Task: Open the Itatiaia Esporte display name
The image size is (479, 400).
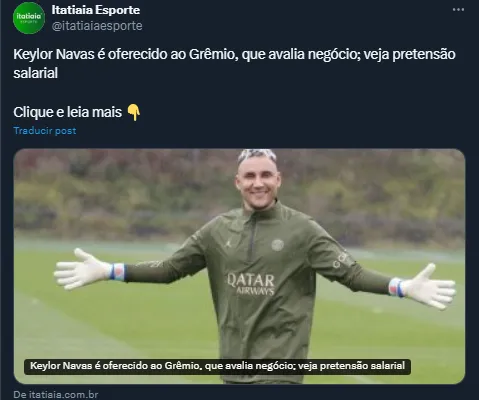Action: click(96, 10)
